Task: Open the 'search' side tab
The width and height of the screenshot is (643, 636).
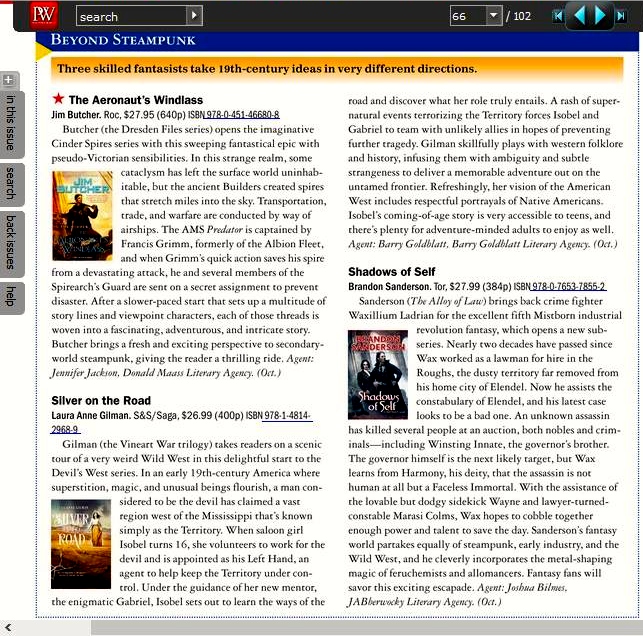Action: point(11,184)
